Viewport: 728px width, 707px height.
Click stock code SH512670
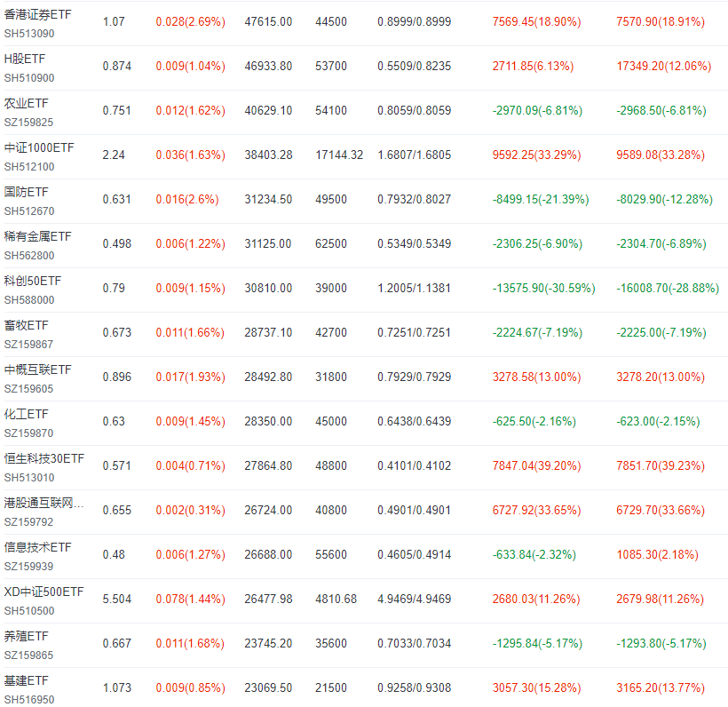click(29, 211)
